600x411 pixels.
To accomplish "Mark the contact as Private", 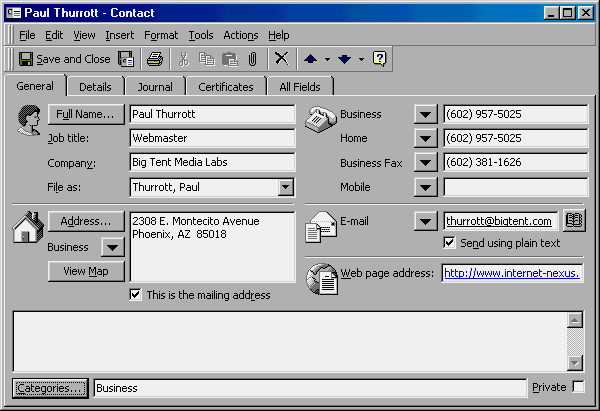I will tap(578, 387).
